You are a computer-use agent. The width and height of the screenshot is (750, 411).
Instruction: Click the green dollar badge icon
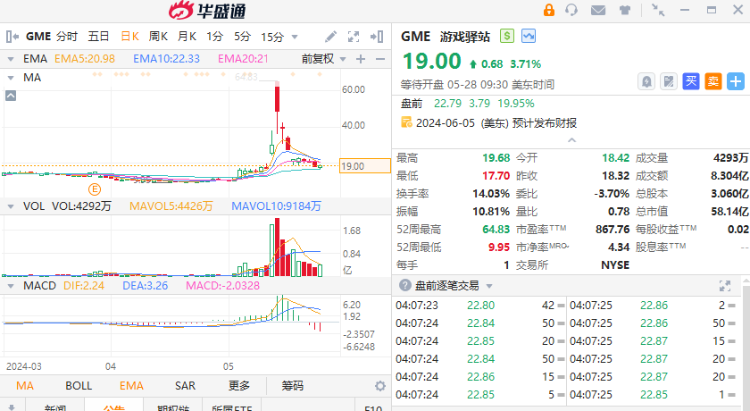click(507, 36)
